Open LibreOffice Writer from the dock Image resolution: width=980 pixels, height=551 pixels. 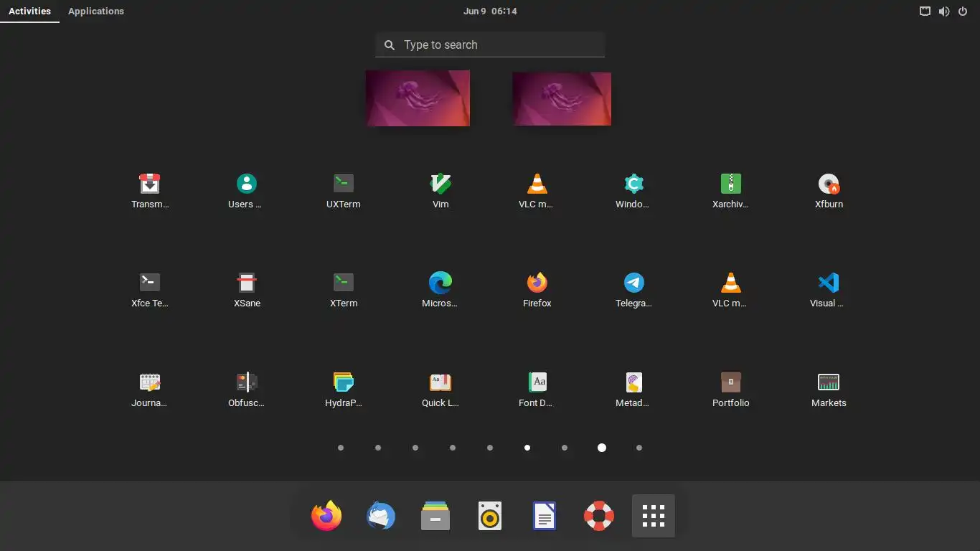[545, 516]
